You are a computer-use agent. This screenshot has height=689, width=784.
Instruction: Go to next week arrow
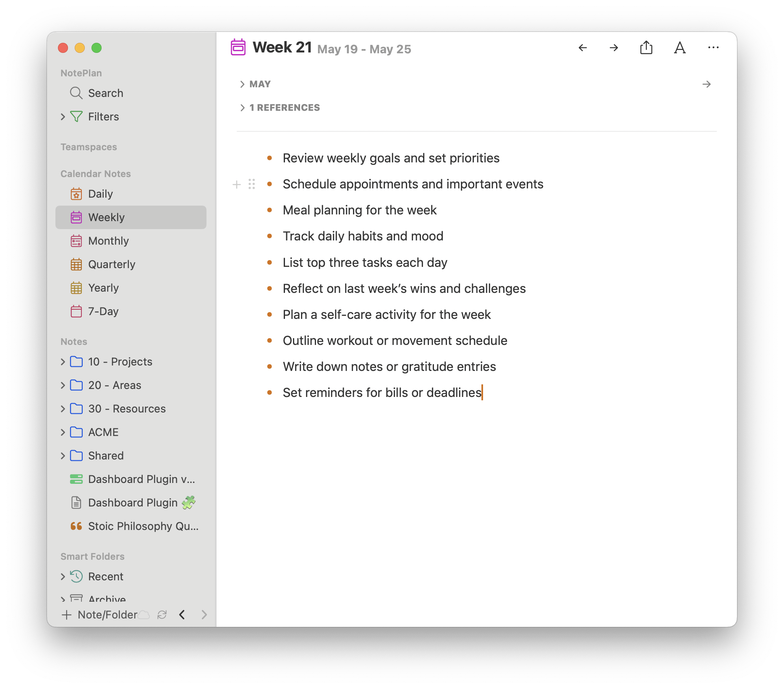click(614, 48)
